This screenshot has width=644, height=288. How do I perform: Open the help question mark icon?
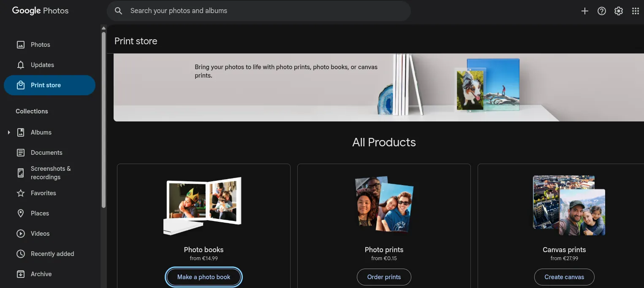coord(601,11)
